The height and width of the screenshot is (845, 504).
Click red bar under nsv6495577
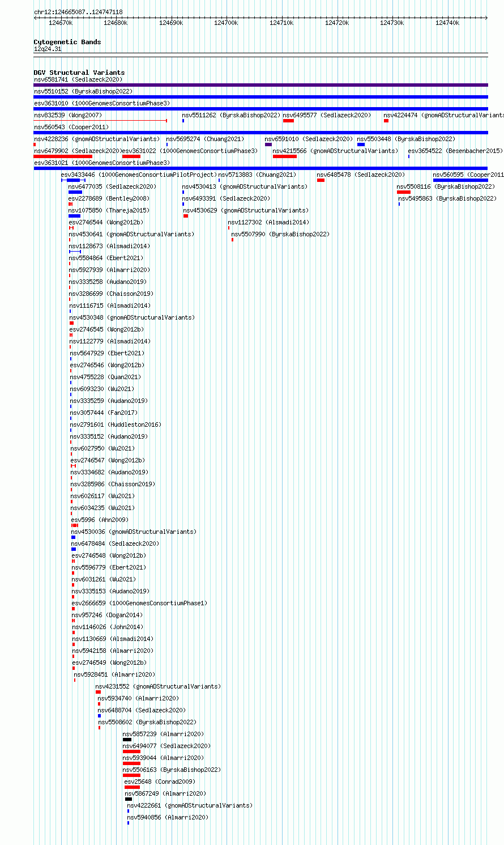(x=288, y=121)
